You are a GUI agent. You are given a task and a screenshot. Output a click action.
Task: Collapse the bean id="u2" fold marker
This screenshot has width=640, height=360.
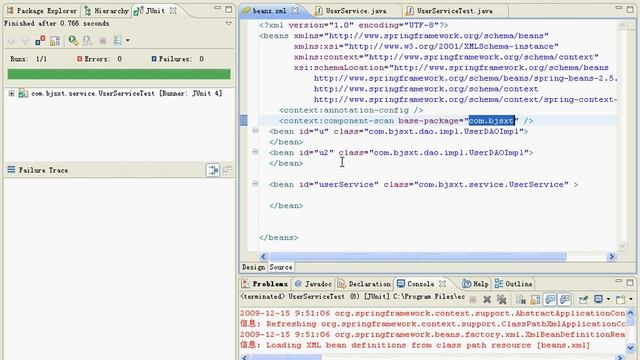tap(255, 152)
